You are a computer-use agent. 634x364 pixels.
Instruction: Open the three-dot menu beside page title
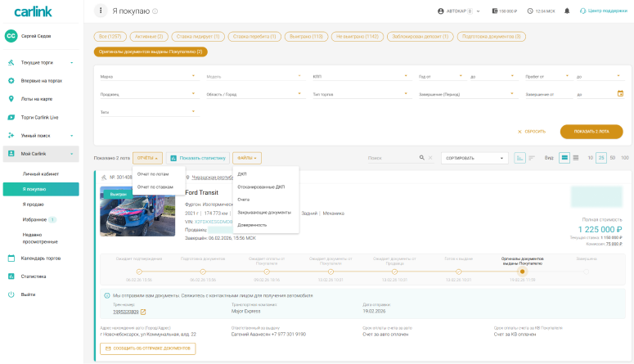pyautogui.click(x=101, y=11)
